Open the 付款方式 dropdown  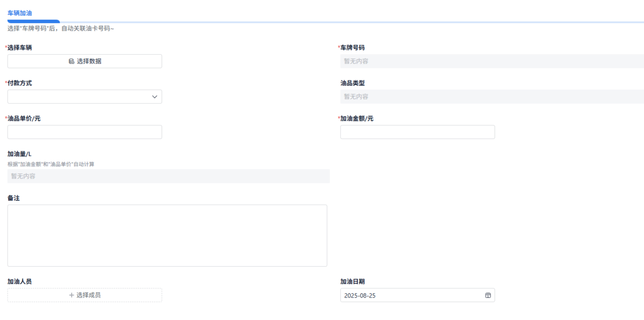(85, 97)
